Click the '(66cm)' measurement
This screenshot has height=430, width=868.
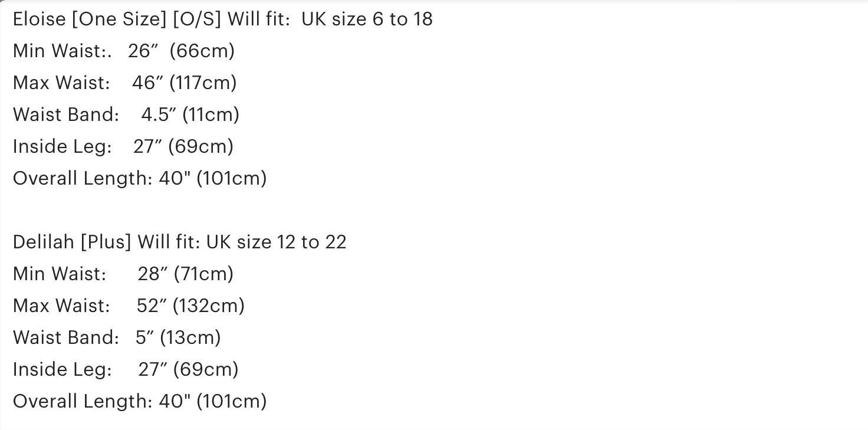pos(202,51)
